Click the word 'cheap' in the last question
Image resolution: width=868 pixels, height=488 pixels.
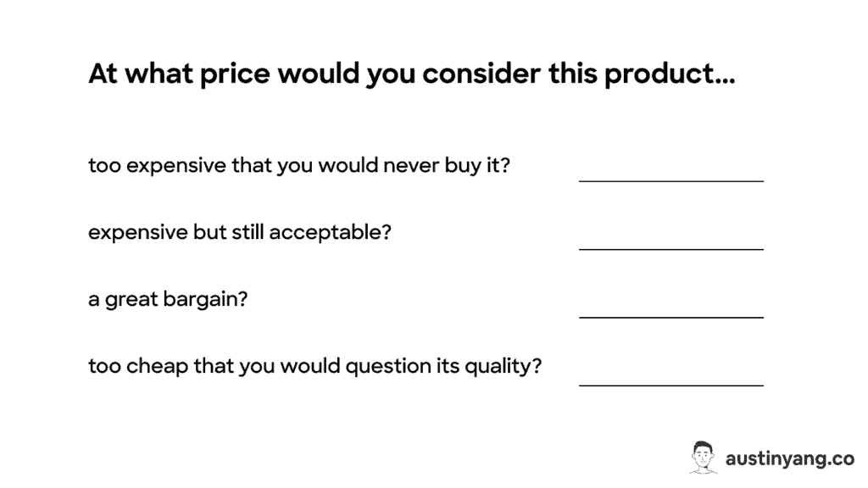tap(157, 367)
